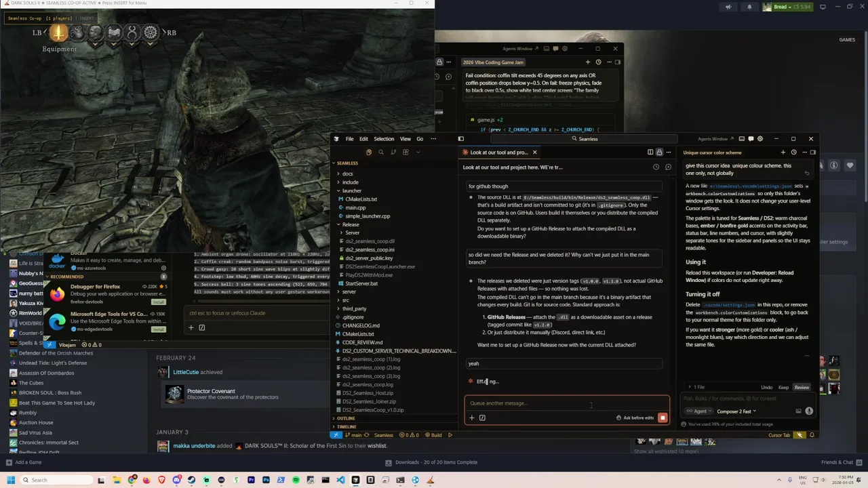The image size is (868, 488).
Task: Open File menu in Cursor
Action: (349, 139)
